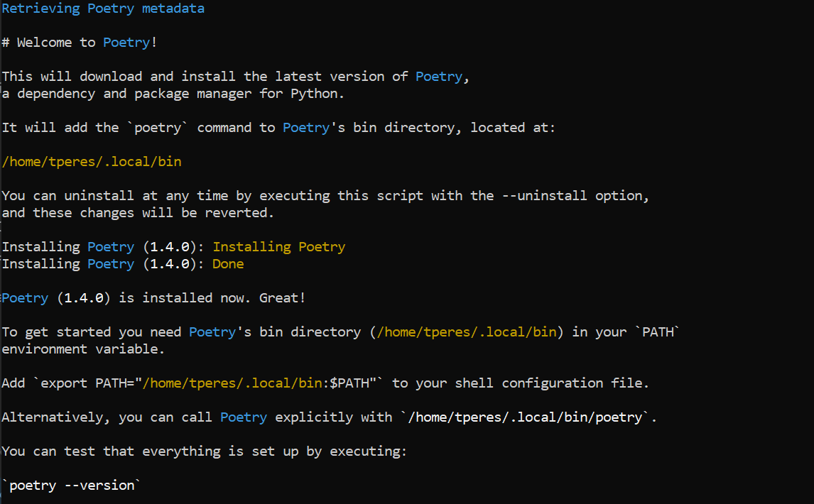Click the yellow "Done" status text
This screenshot has width=814, height=504.
(228, 264)
